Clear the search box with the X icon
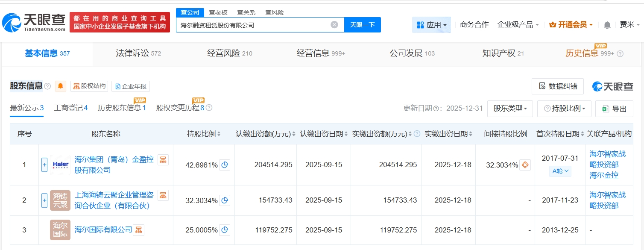 pyautogui.click(x=334, y=25)
